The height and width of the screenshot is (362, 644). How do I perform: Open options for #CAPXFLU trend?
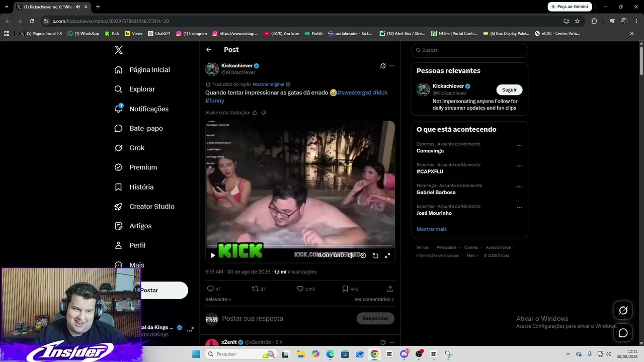519,166
